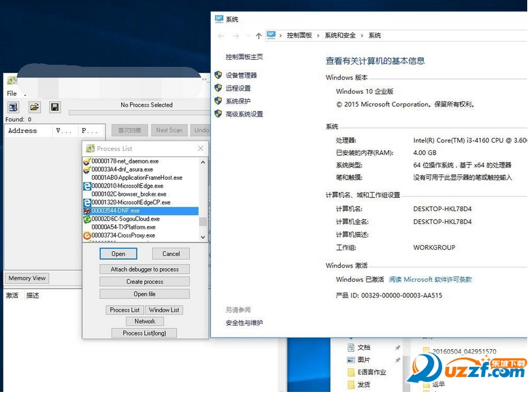Click the process list scroll down arrow
The image size is (532, 394).
click(203, 237)
